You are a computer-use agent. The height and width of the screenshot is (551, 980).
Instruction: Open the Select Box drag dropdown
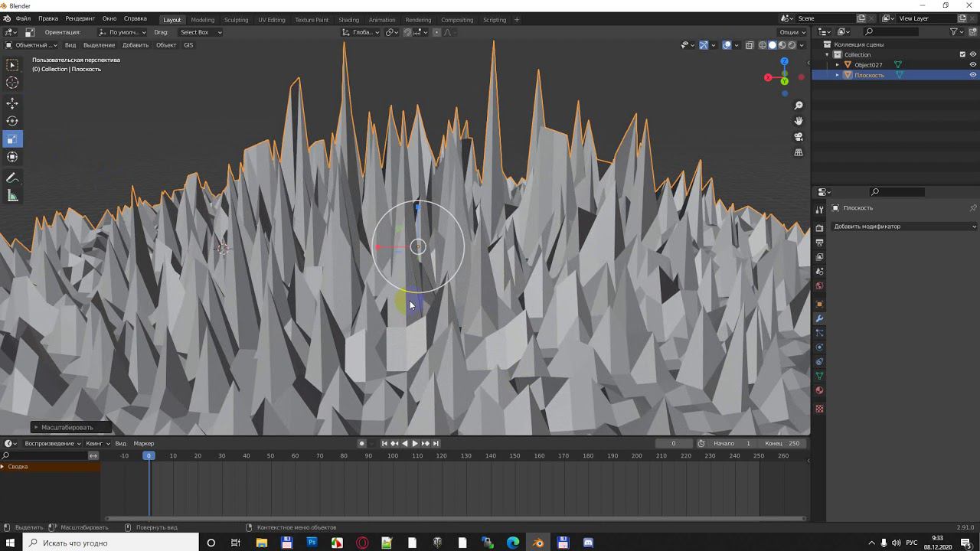201,32
